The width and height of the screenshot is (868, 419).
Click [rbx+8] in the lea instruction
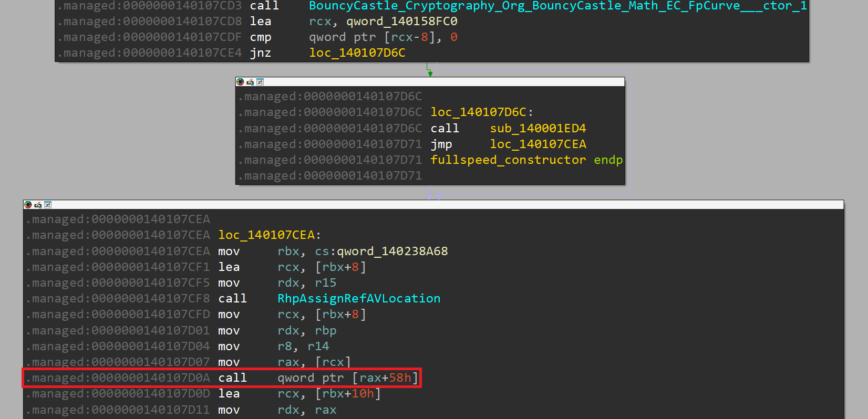(340, 267)
